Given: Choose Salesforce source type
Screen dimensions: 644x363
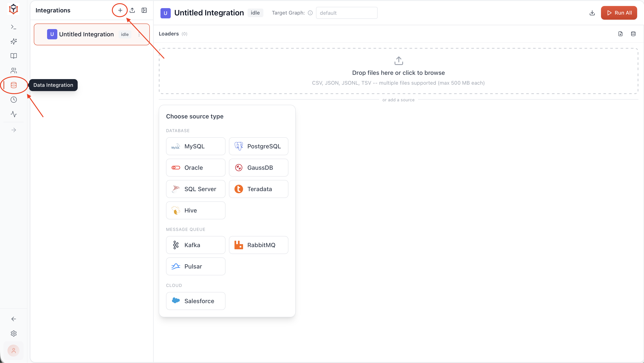Looking at the screenshot, I should pos(196,301).
